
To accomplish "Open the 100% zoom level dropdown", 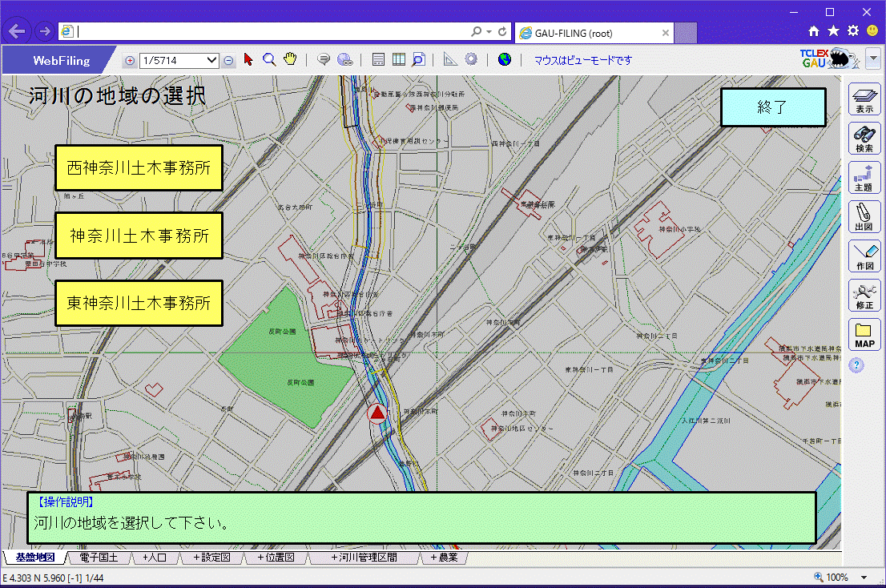I will pyautogui.click(x=864, y=578).
